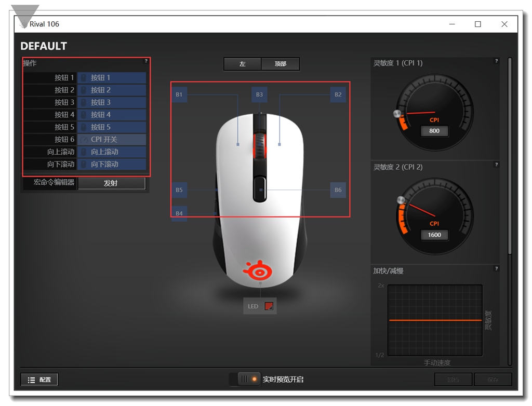Click the 发射 button
The image size is (532, 406).
pos(112,183)
